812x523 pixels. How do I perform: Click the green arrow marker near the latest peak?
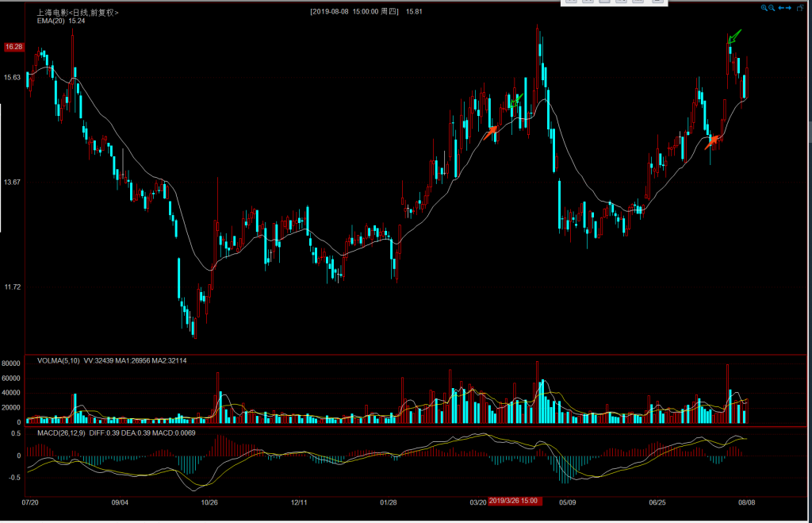[734, 37]
